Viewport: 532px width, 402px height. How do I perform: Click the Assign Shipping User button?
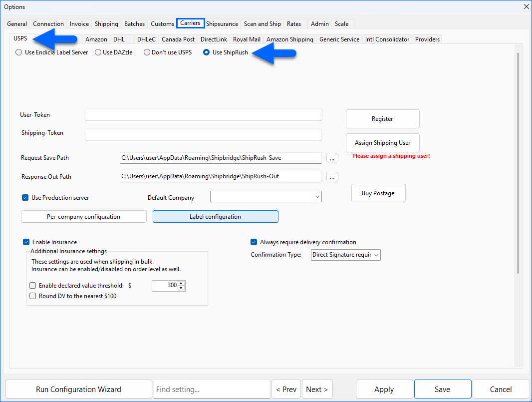pos(382,143)
